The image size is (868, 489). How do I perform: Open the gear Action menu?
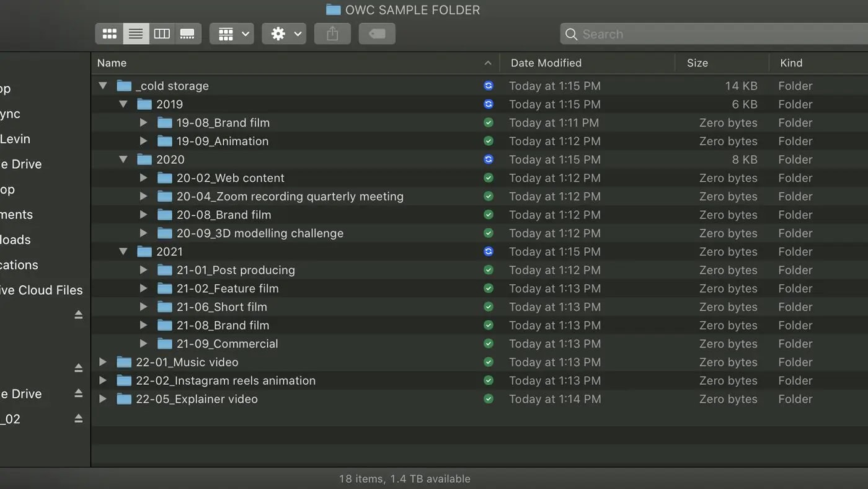coord(284,34)
